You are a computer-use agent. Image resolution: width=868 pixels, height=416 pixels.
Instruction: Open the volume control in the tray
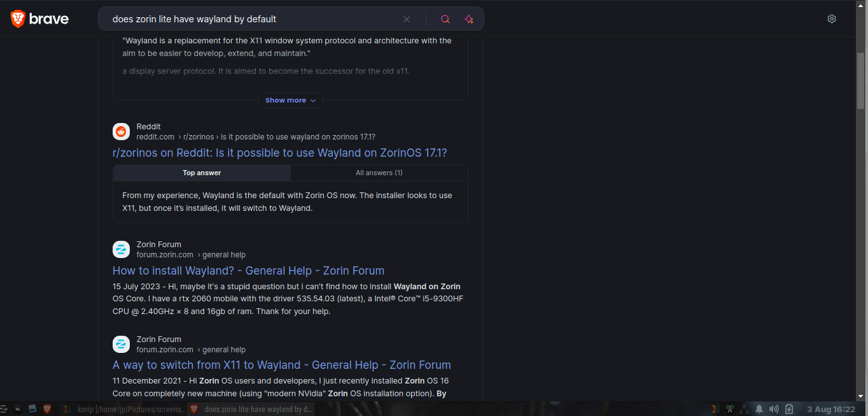tap(774, 409)
